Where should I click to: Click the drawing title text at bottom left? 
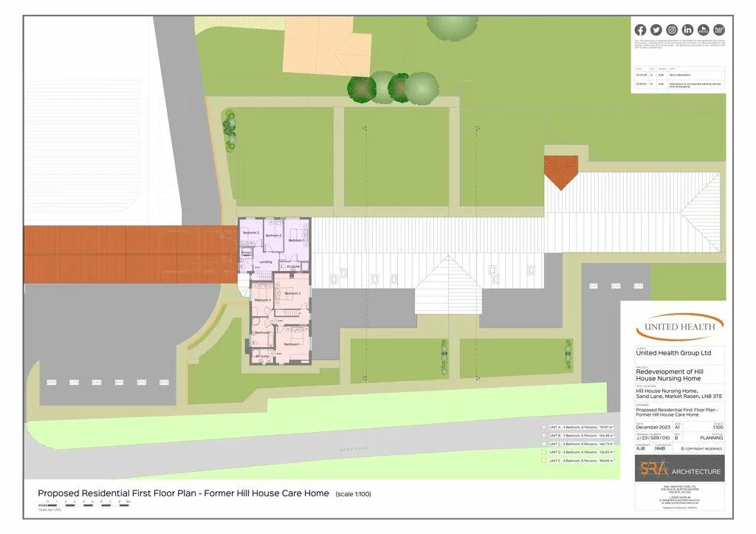[x=183, y=493]
